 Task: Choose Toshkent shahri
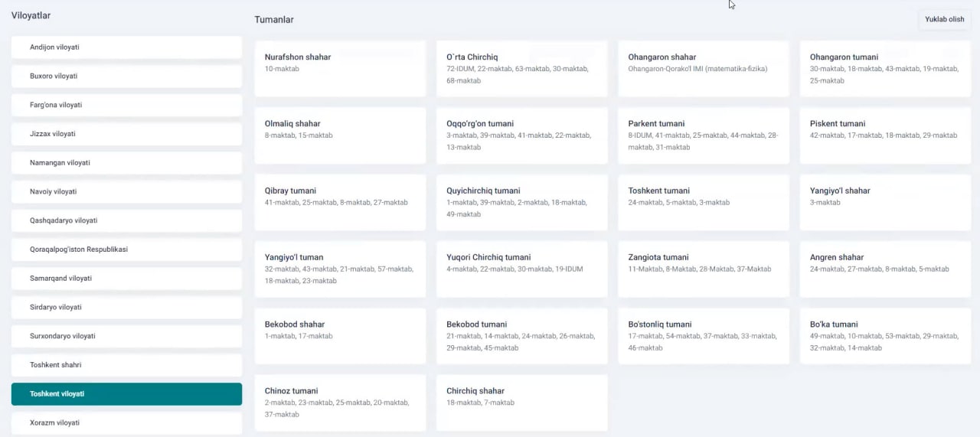coord(126,365)
